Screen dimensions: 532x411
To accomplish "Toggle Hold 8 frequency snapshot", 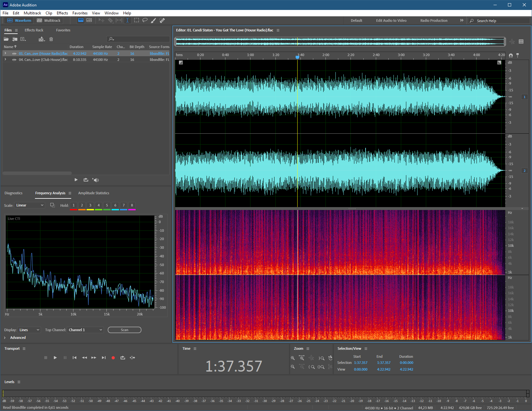I will pos(132,205).
